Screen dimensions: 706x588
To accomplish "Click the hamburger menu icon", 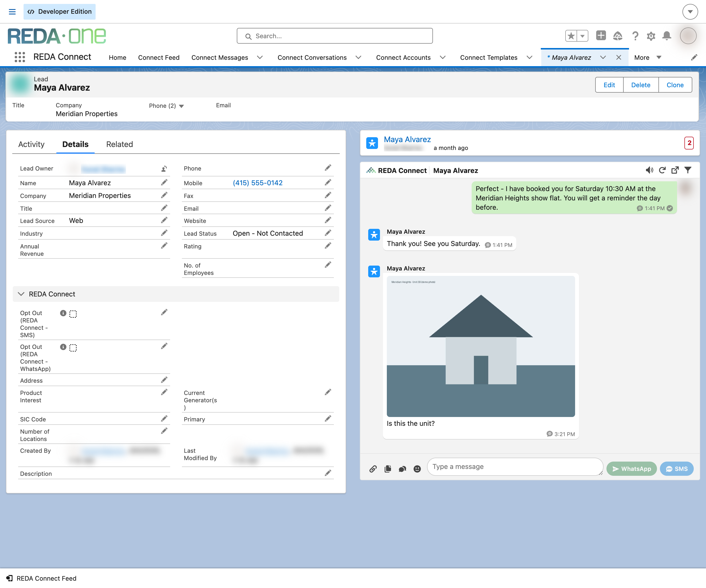I will 12,12.
